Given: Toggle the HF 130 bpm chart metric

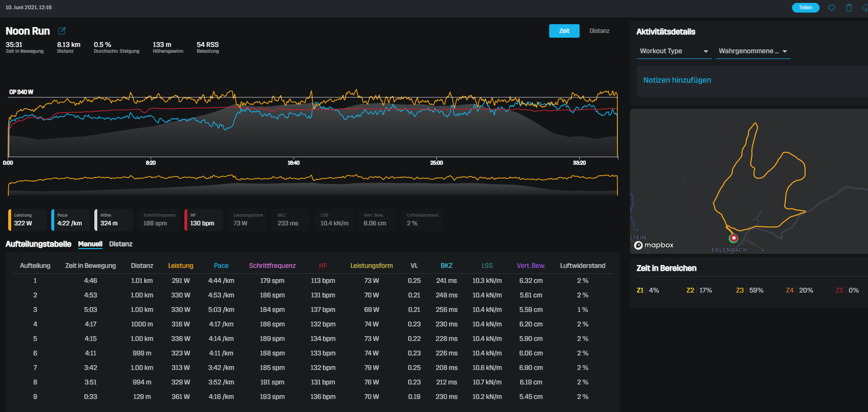Looking at the screenshot, I should coord(203,220).
